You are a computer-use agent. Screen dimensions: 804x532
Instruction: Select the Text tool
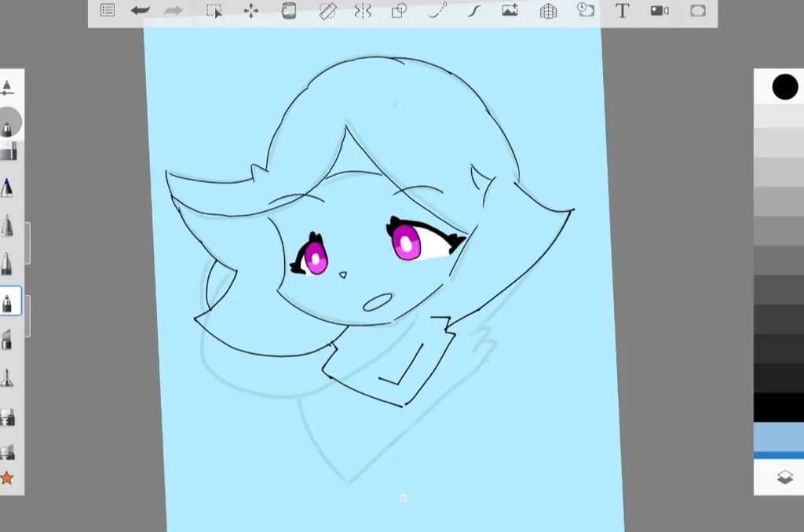622,11
